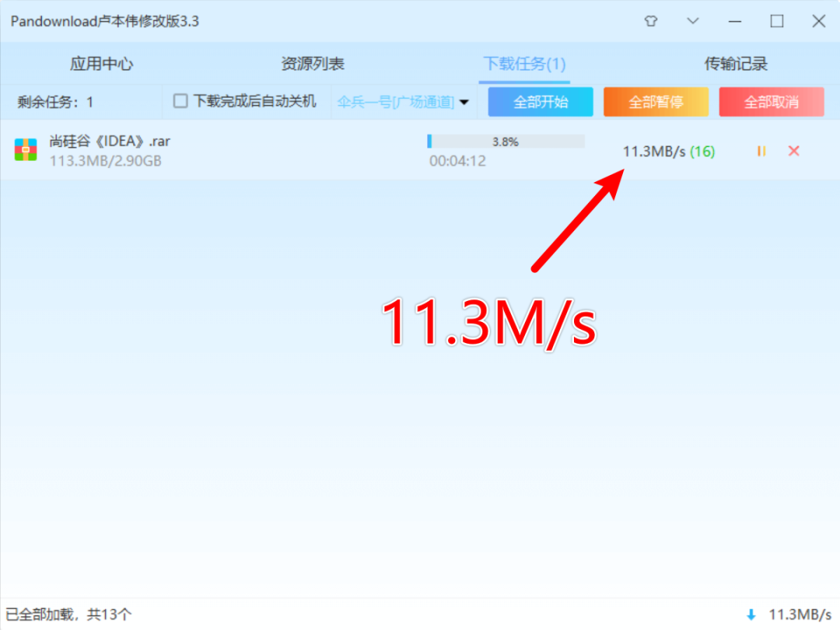Open the title bar dropdown chevron menu

693,21
